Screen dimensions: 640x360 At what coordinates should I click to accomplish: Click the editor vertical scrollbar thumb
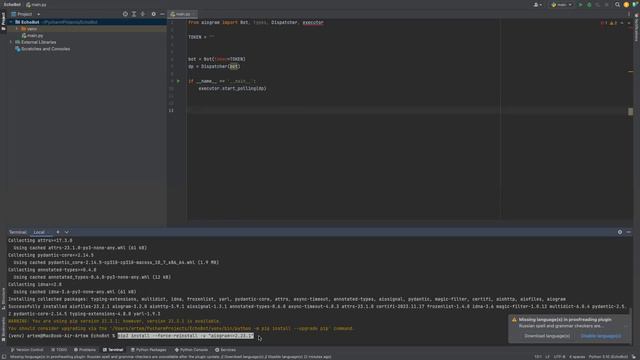point(631,111)
